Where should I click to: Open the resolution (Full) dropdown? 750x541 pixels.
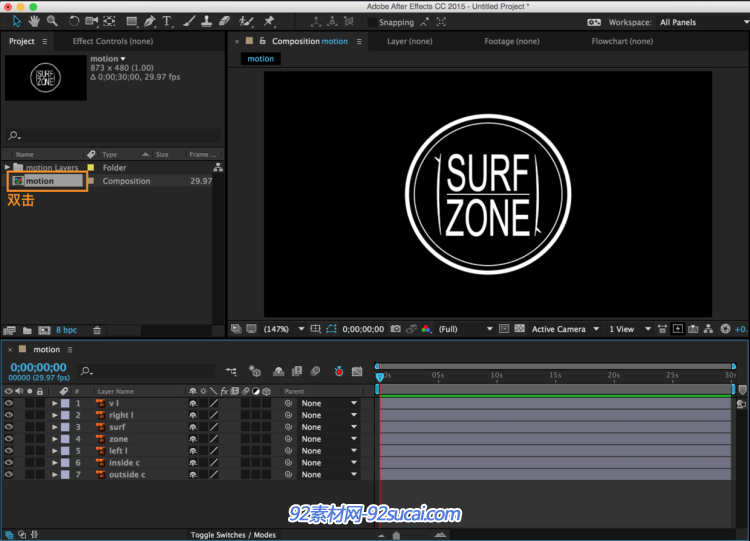465,329
